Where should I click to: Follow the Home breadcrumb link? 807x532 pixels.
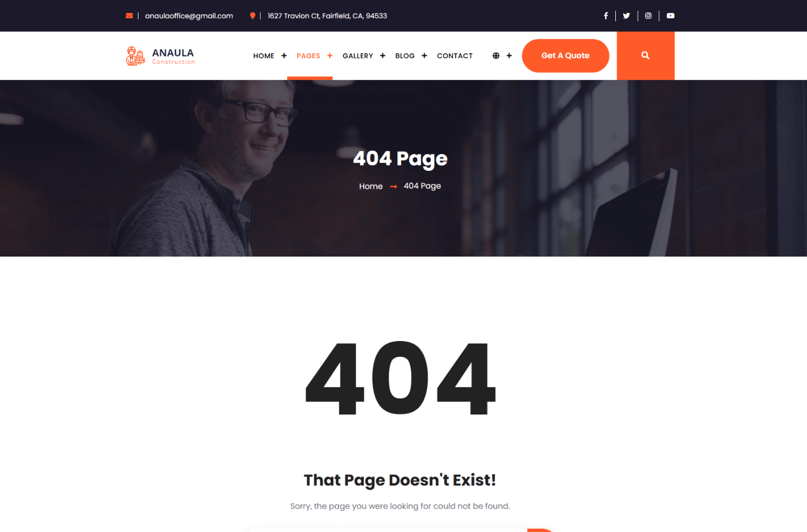pyautogui.click(x=371, y=186)
